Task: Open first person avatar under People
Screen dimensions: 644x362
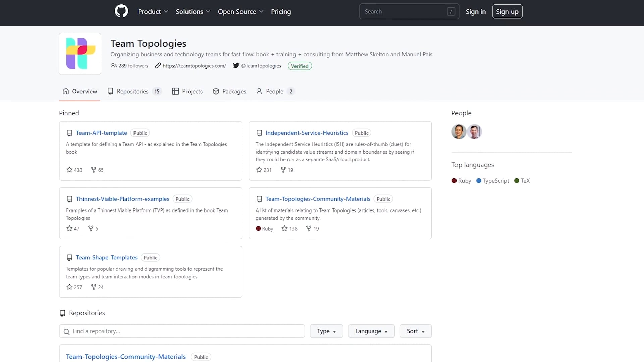Action: [x=459, y=132]
